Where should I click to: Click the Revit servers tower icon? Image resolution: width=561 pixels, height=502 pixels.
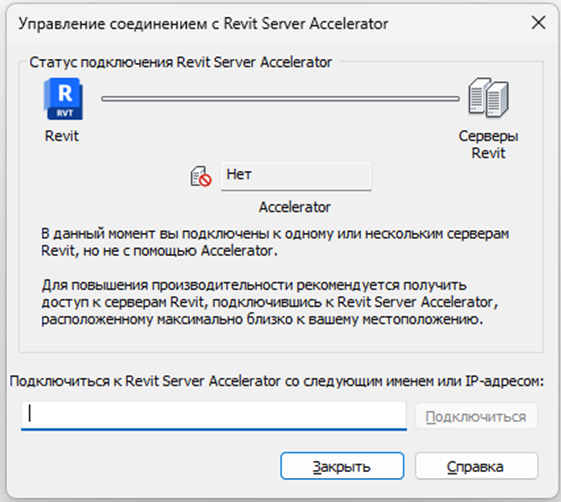[x=488, y=98]
